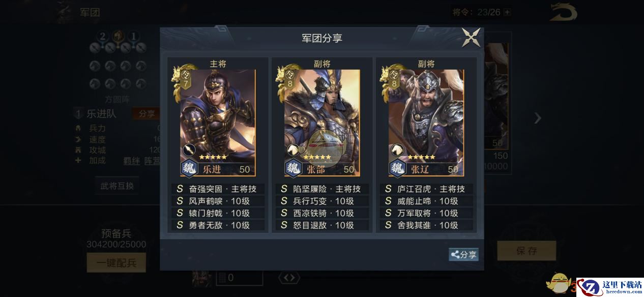
Task: Click the 一键配兵 button
Action: tap(116, 263)
